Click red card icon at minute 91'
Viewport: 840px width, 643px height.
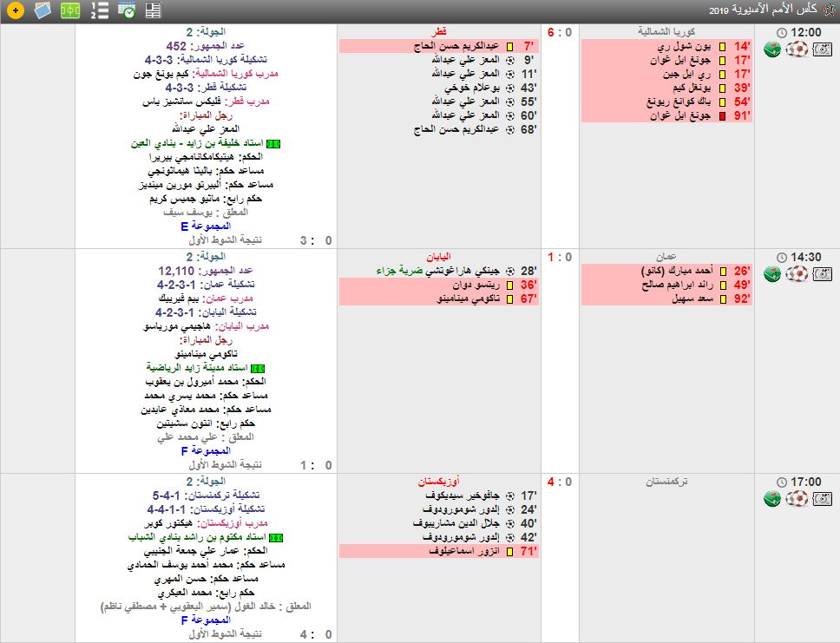tap(723, 115)
